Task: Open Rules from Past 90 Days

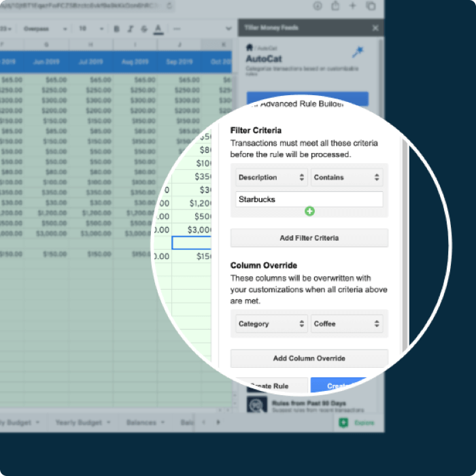Action: 309,403
